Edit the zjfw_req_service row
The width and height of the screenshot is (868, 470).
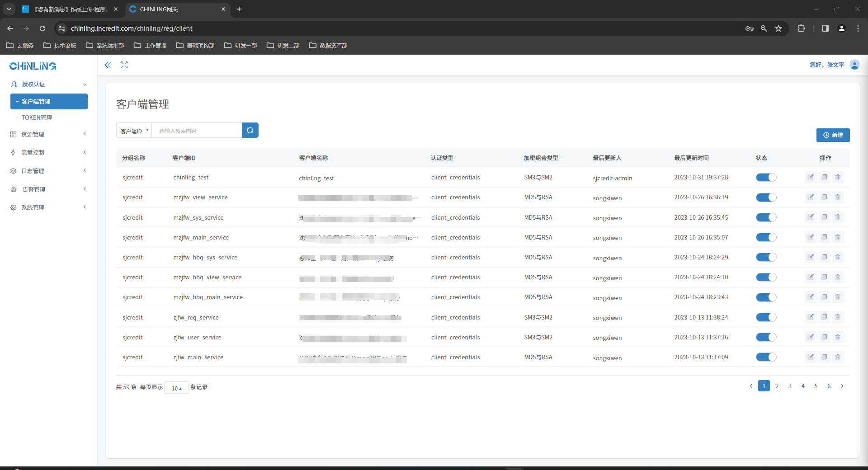click(811, 317)
